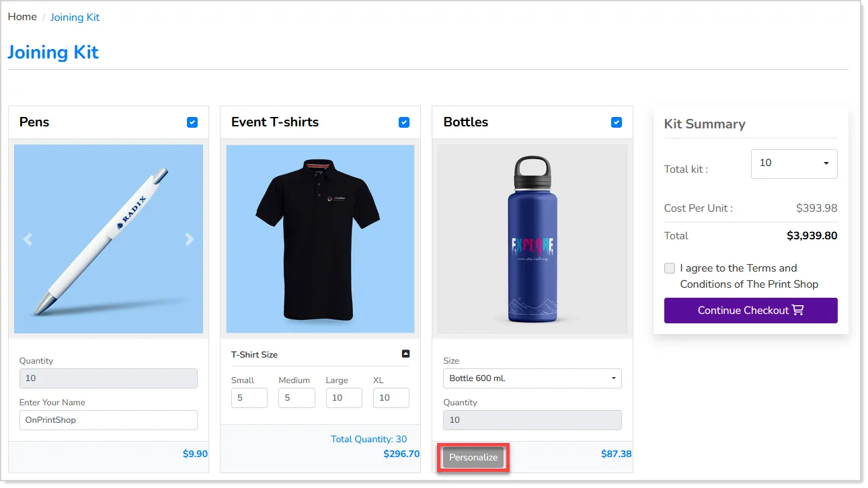This screenshot has height=488, width=868.
Task: Click the Pens card title
Action: [34, 122]
